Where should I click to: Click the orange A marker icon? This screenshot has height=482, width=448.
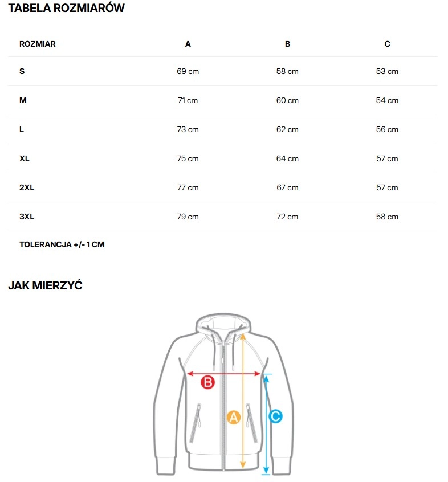click(x=233, y=418)
